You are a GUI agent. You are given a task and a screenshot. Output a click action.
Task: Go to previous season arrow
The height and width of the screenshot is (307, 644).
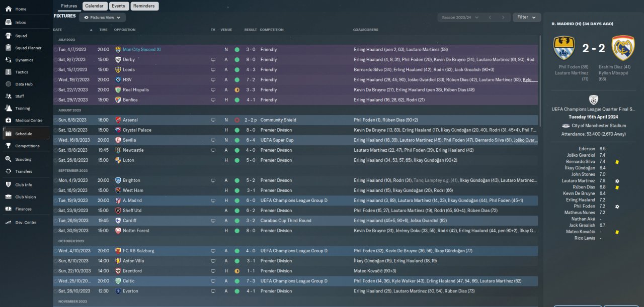coord(490,18)
